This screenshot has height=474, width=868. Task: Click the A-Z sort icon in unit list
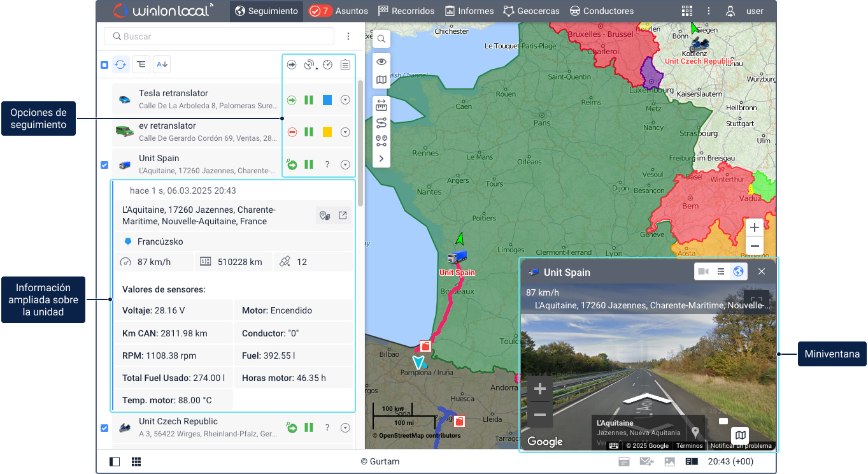(x=162, y=64)
